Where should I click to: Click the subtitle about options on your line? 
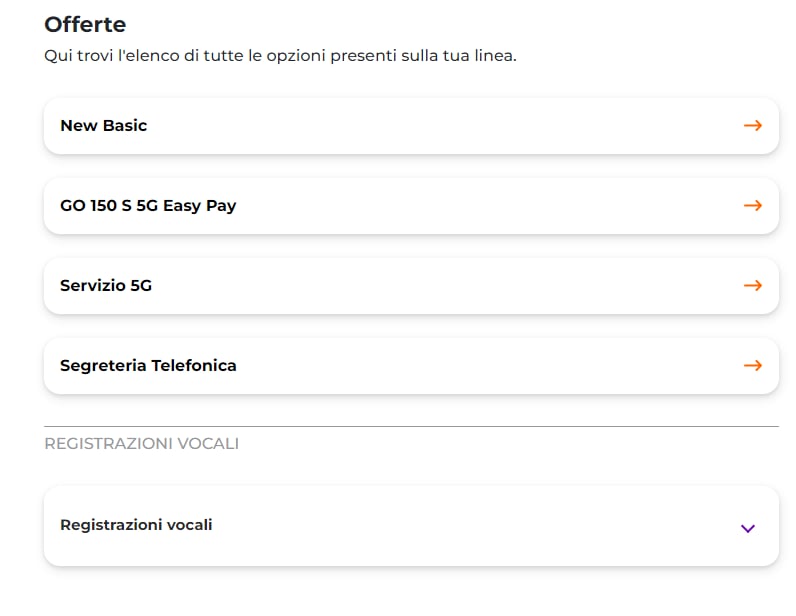click(x=280, y=55)
